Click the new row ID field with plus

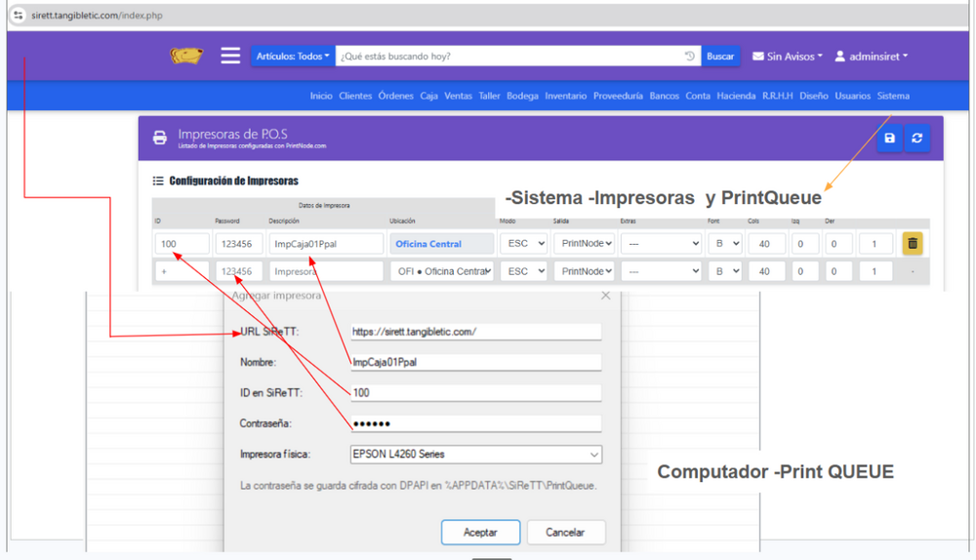click(x=182, y=271)
